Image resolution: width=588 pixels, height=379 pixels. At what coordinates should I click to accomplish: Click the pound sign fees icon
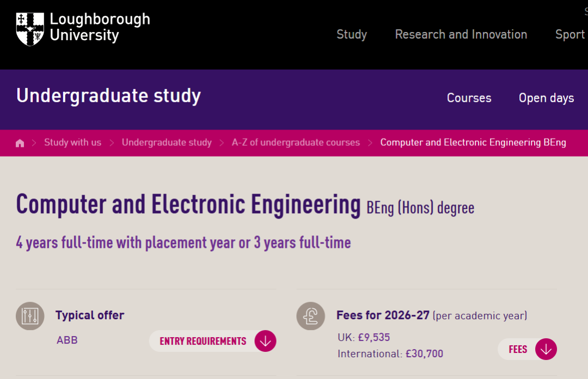point(310,316)
